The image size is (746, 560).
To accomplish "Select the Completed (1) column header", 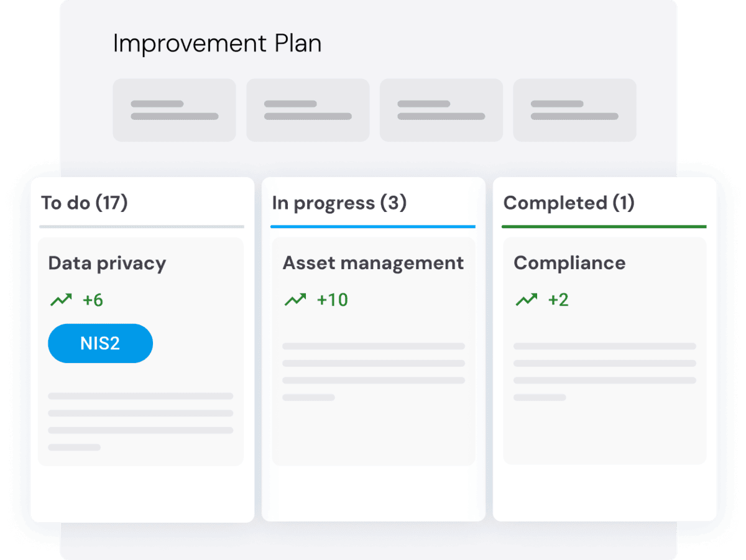I will [569, 203].
